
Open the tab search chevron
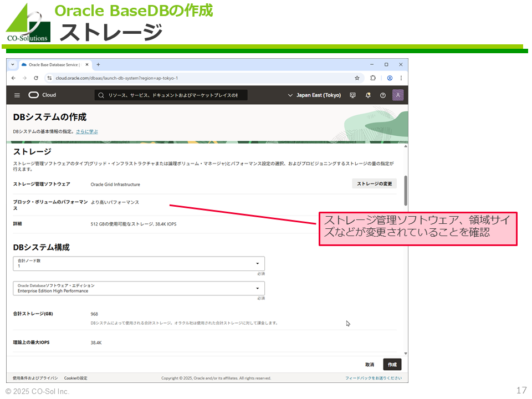13,64
